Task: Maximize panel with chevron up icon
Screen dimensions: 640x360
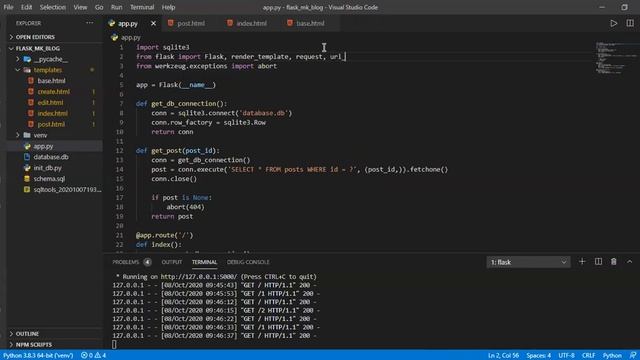Action: [629, 262]
